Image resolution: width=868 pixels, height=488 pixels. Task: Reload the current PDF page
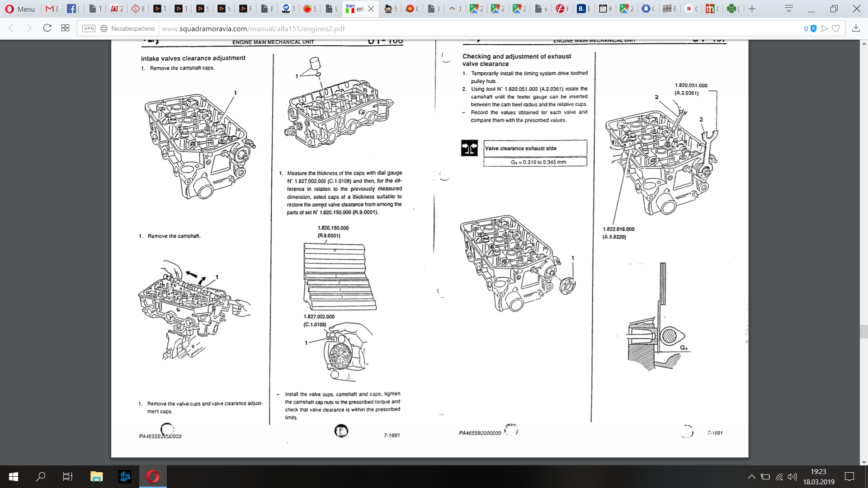click(47, 28)
